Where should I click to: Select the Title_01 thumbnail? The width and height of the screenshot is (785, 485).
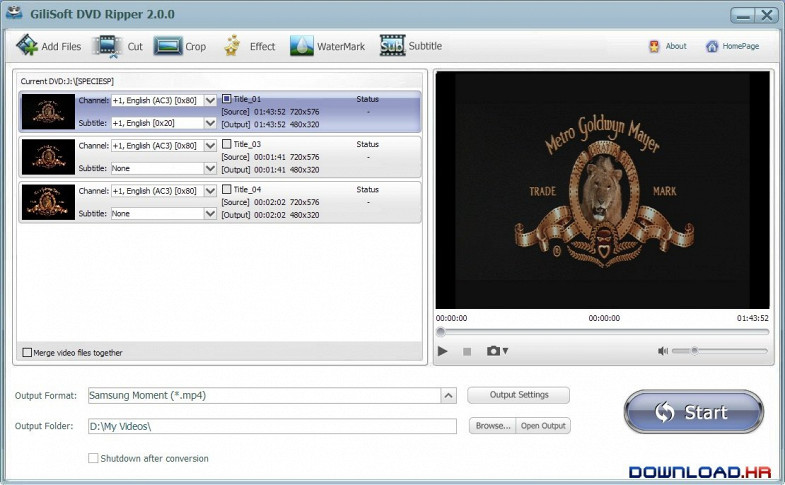pos(48,112)
